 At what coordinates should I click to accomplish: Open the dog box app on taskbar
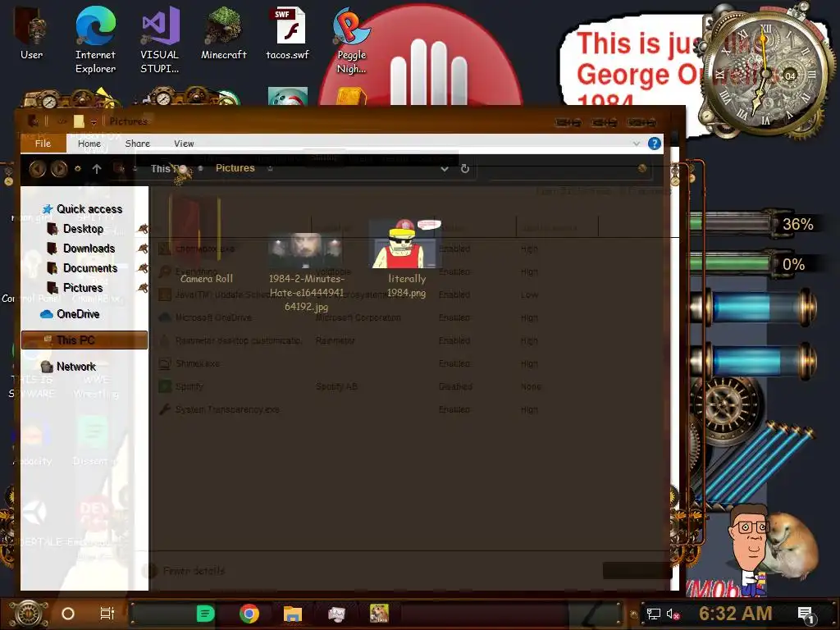click(x=379, y=614)
